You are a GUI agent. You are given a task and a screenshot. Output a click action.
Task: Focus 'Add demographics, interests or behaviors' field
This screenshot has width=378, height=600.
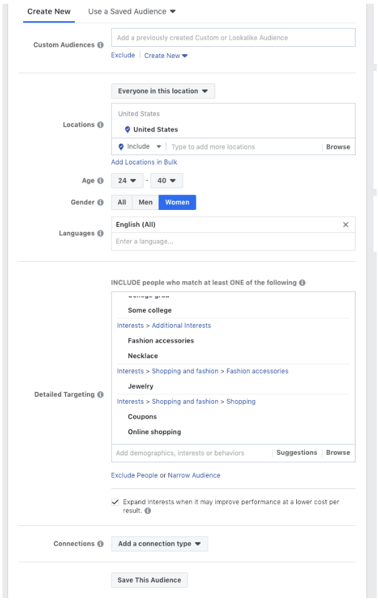(193, 453)
